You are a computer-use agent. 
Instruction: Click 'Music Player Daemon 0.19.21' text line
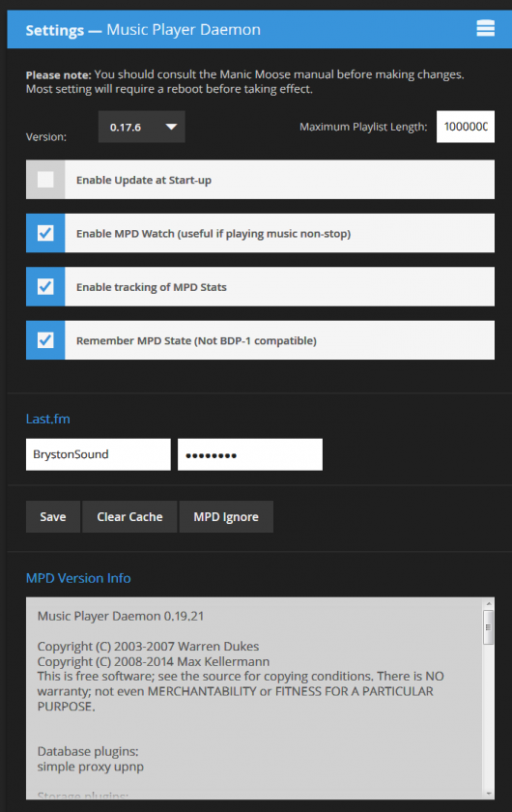coord(121,617)
